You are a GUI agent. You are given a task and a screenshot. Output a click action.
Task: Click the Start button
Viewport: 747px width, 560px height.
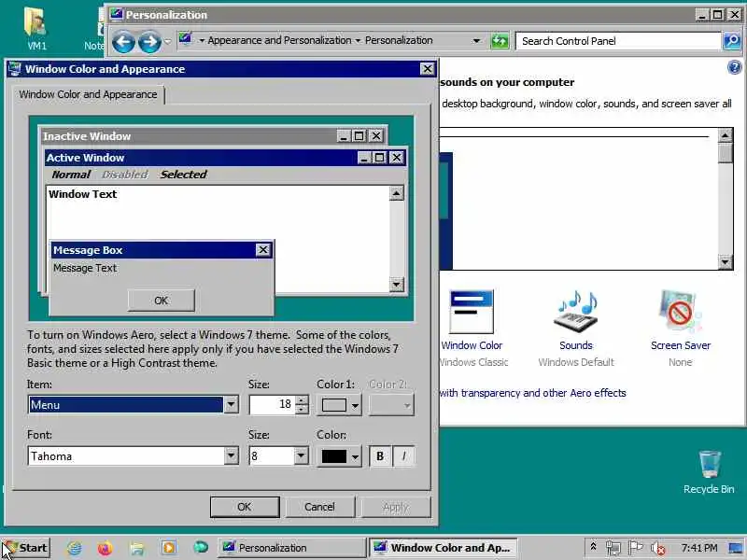26,548
